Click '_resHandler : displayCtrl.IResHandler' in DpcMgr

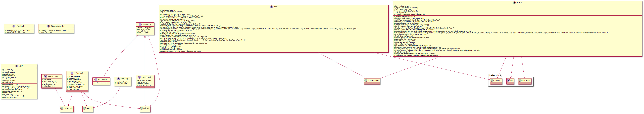pos(407,11)
